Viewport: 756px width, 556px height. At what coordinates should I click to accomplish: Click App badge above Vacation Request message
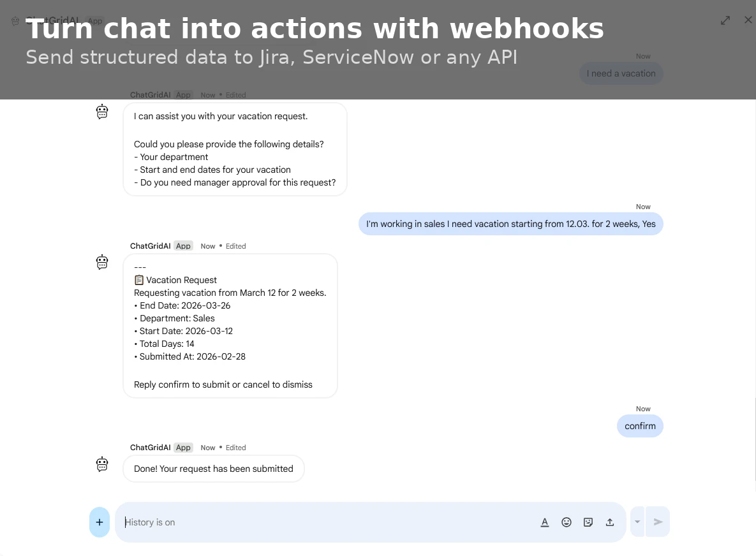coord(183,245)
